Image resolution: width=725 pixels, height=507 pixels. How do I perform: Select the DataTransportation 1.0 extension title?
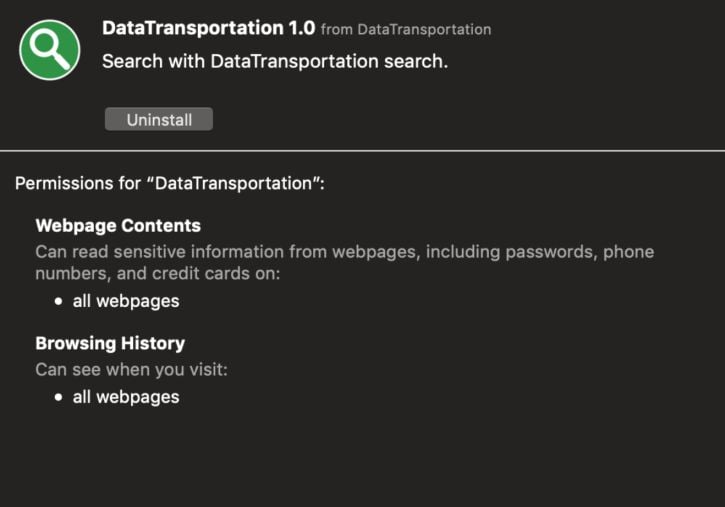[208, 28]
